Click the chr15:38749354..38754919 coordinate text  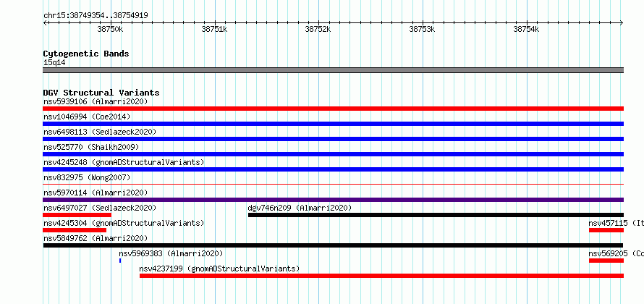click(x=96, y=16)
